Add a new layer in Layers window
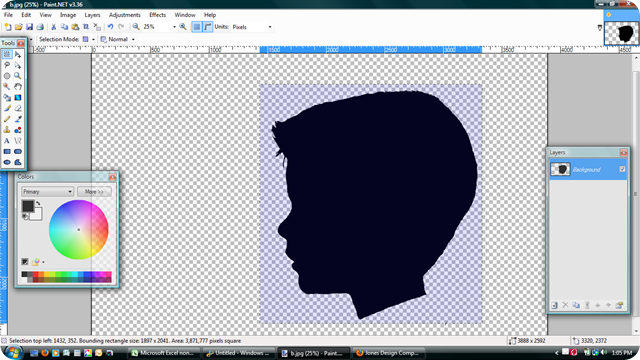640x360 pixels. pos(555,305)
